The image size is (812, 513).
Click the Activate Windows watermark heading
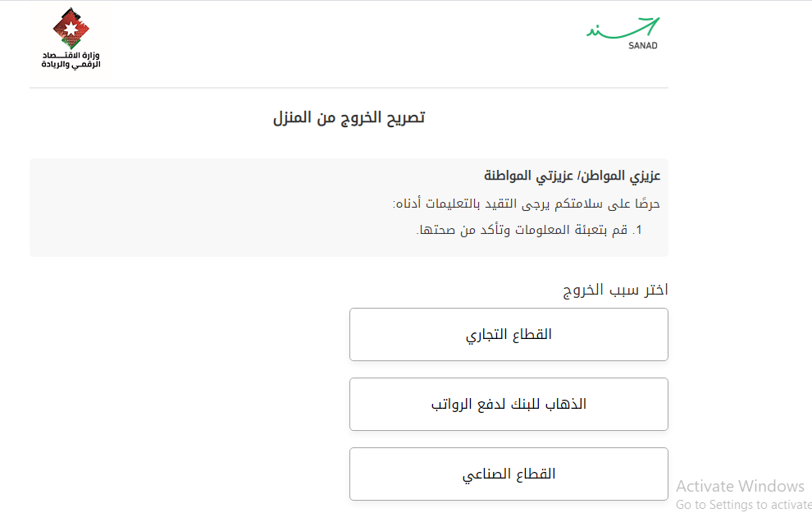[740, 486]
